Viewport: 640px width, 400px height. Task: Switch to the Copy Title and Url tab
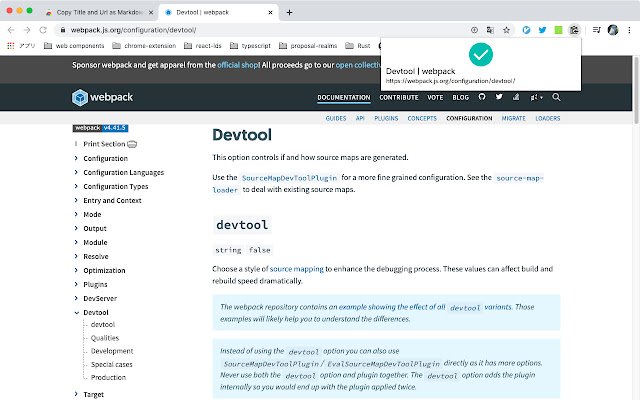point(99,13)
